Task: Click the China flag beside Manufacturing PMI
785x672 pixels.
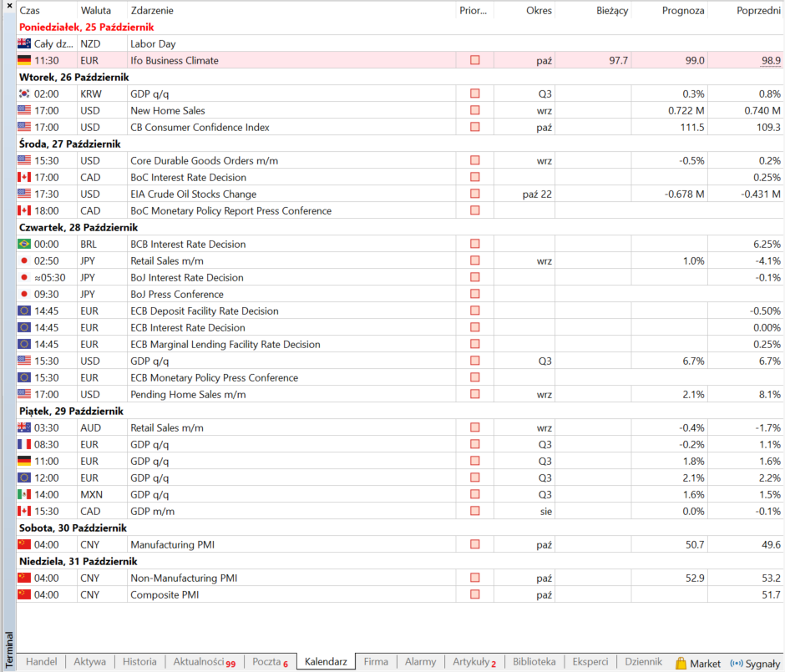Action: [24, 544]
